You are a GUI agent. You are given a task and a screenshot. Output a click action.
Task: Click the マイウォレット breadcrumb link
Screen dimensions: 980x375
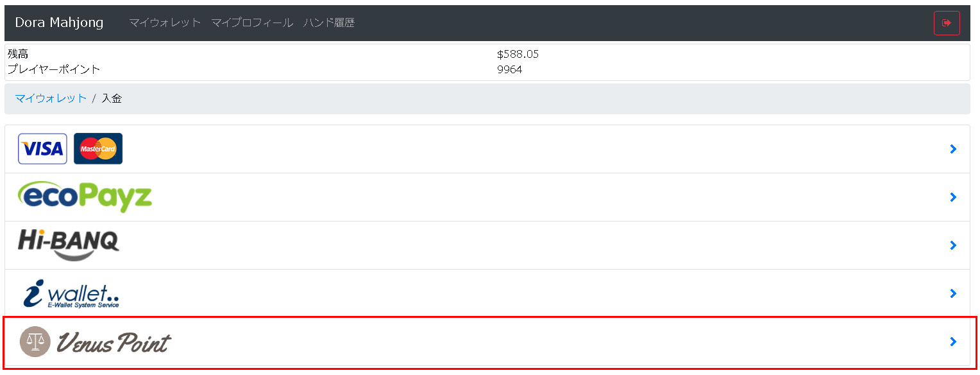click(51, 98)
